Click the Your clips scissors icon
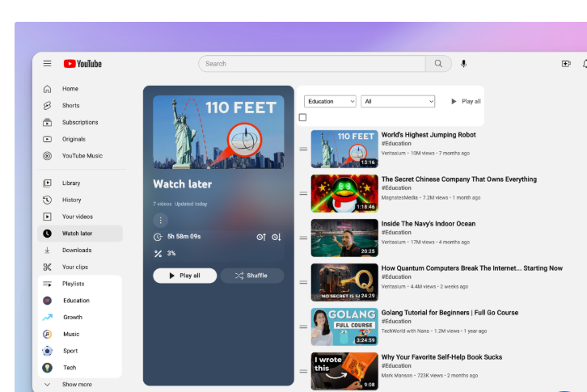This screenshot has height=392, width=587. click(x=47, y=267)
